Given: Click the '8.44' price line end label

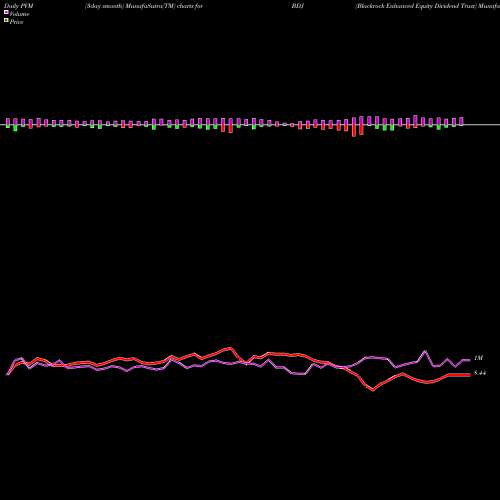Looking at the screenshot, I should [480, 373].
